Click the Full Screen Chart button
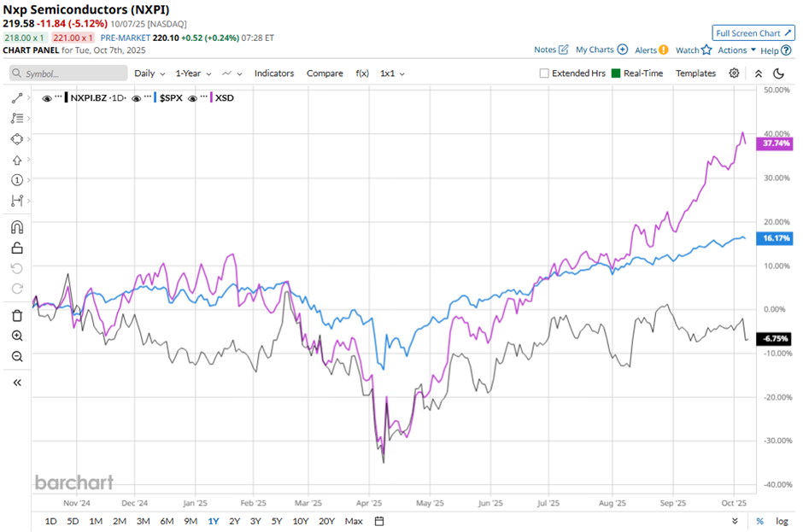 [x=753, y=33]
